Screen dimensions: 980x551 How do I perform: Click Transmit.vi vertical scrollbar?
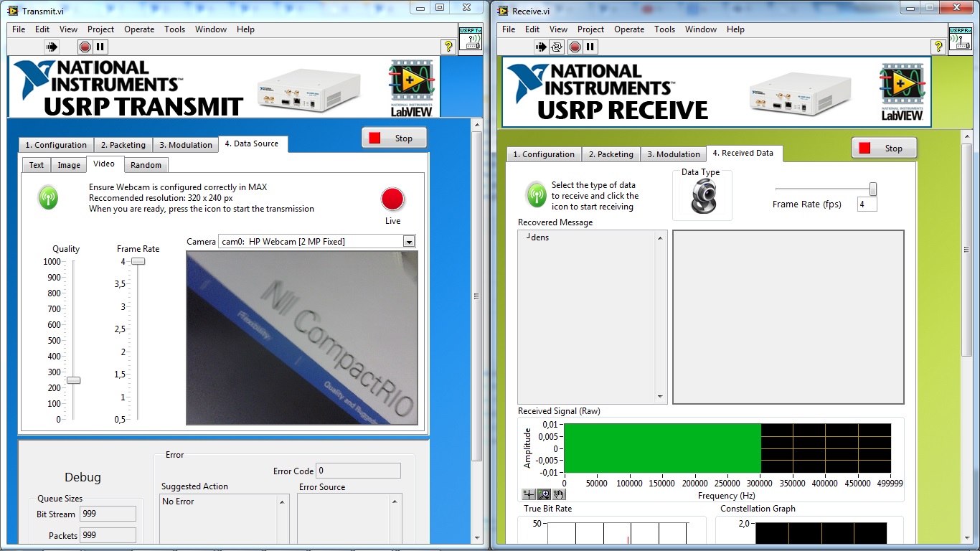click(x=477, y=296)
